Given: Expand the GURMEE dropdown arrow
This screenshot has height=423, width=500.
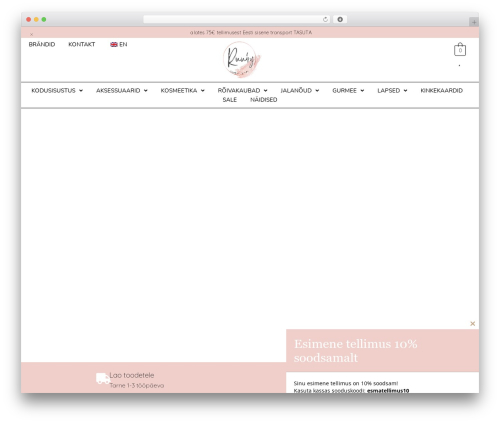Looking at the screenshot, I should [362, 91].
